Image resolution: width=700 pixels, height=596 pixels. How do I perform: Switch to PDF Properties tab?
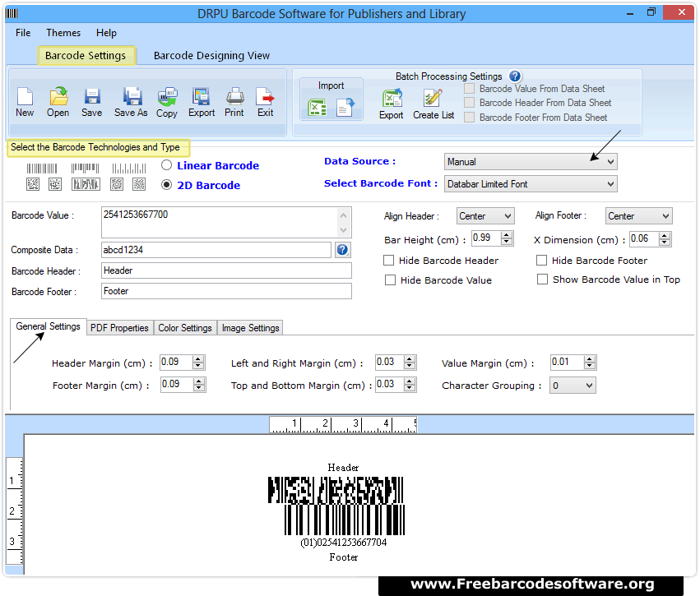(119, 328)
